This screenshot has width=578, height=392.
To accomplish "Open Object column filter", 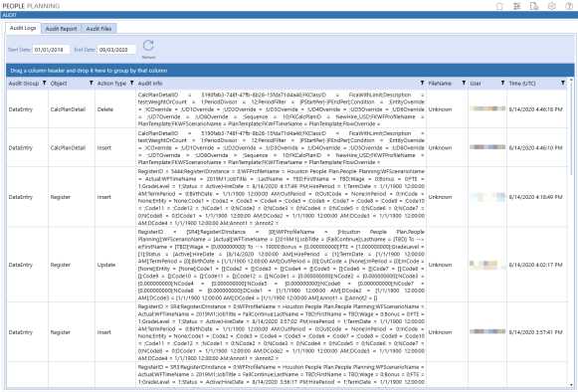I will pyautogui.click(x=92, y=83).
